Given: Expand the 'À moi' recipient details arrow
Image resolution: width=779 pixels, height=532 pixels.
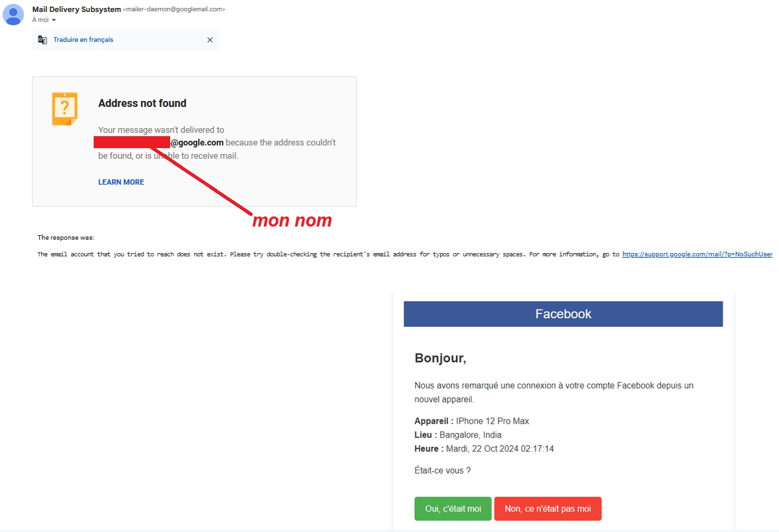Looking at the screenshot, I should (54, 20).
